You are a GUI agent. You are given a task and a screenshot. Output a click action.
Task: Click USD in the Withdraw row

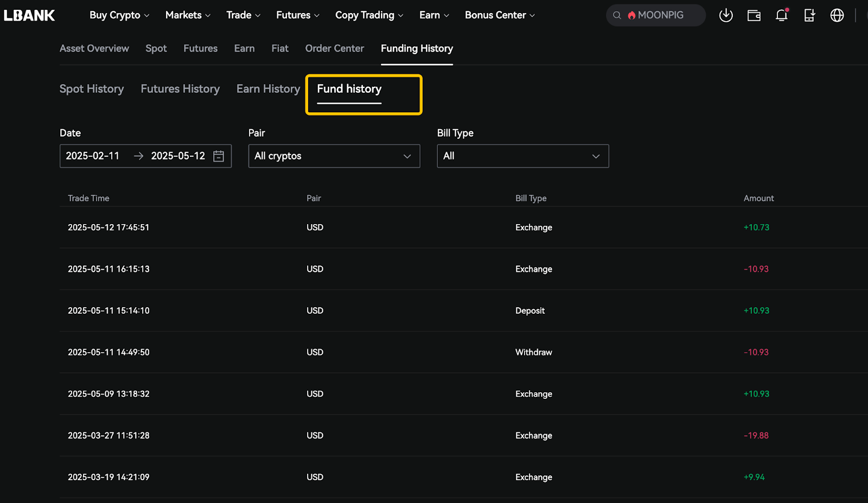(315, 352)
